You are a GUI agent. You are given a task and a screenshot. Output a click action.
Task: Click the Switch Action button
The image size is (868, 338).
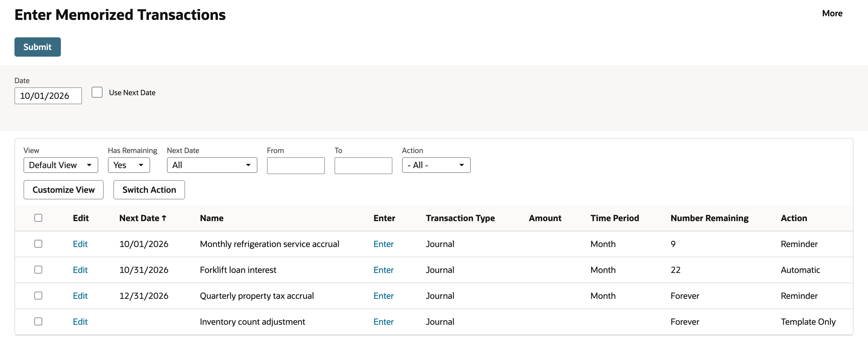pyautogui.click(x=149, y=190)
